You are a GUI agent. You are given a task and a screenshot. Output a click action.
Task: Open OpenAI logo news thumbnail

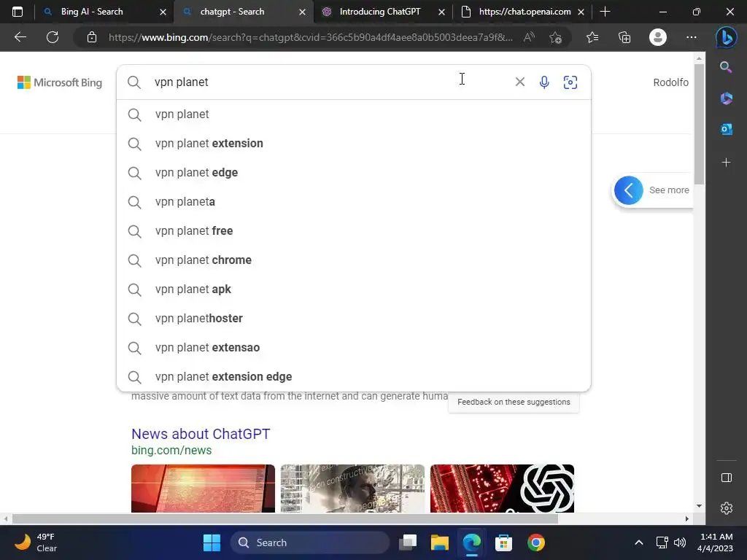[x=502, y=488]
